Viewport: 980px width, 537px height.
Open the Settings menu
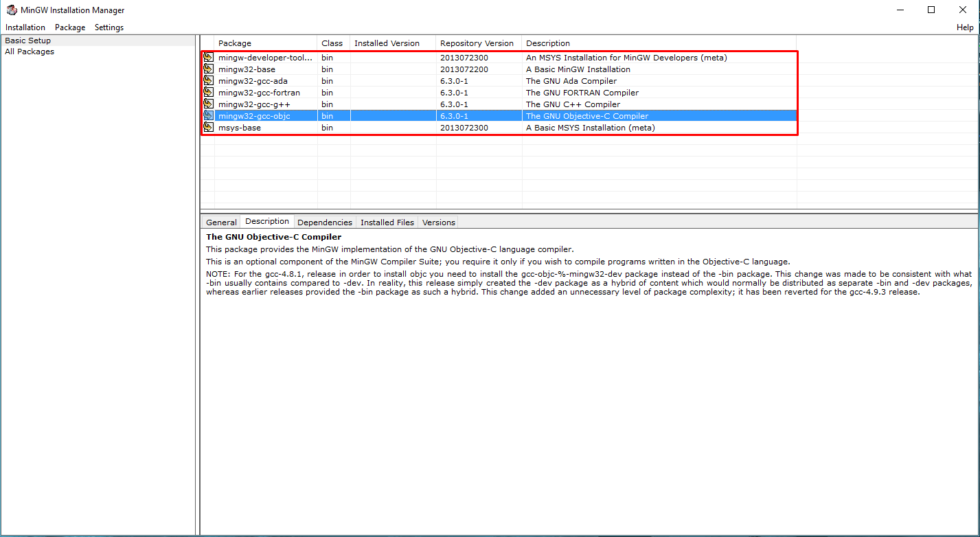tap(109, 27)
